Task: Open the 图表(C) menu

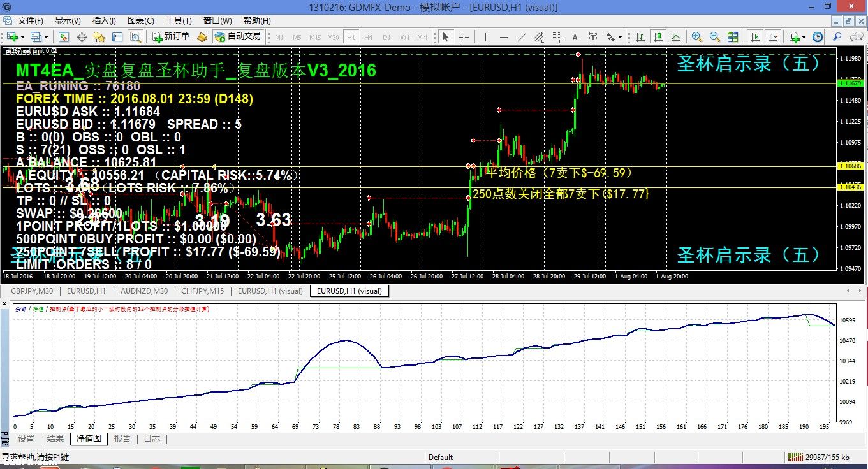Action: (x=141, y=21)
